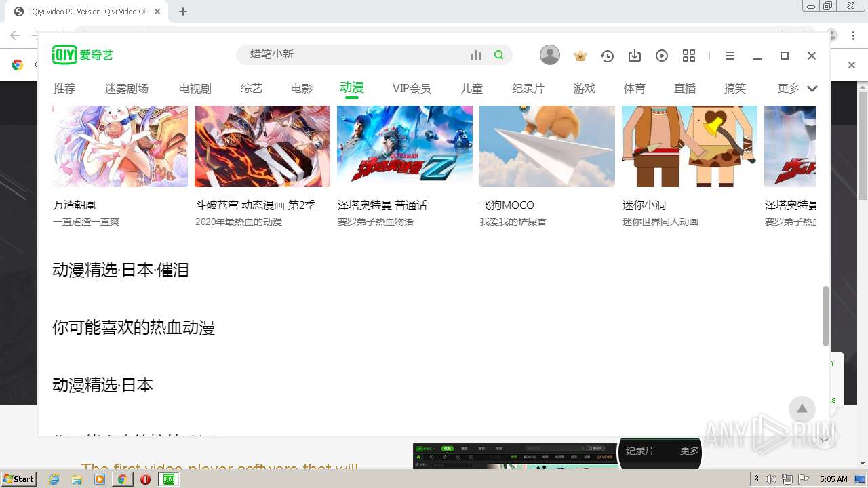Click the 动漫精选·日本·催泪 heading
The height and width of the screenshot is (488, 868).
pos(121,270)
